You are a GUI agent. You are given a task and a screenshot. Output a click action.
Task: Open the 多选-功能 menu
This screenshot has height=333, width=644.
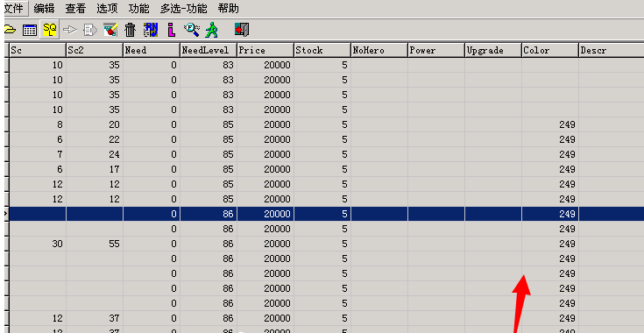184,8
